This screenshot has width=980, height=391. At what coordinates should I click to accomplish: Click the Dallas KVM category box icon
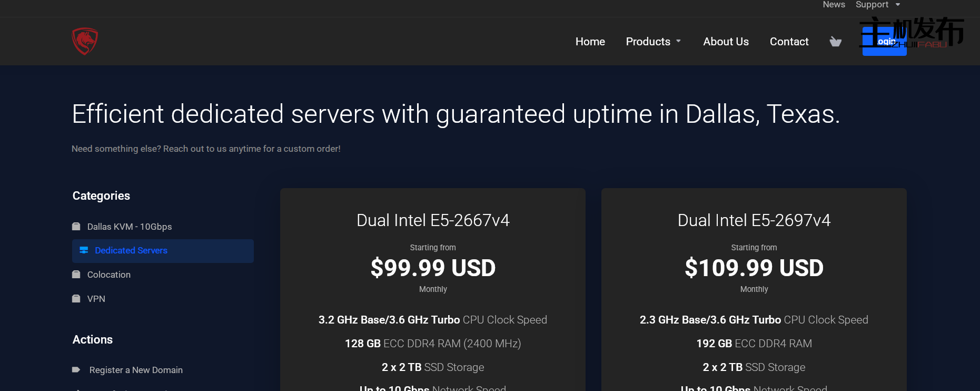(76, 227)
